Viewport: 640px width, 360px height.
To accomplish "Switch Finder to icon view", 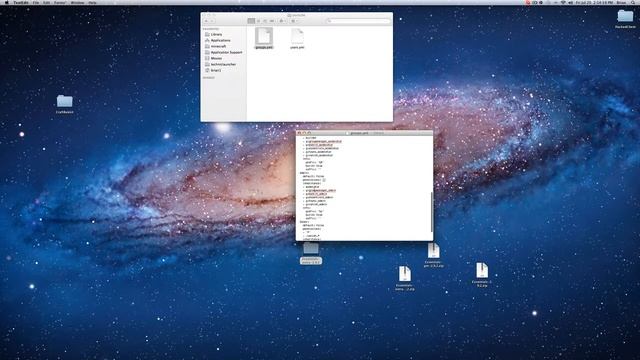I will [251, 21].
